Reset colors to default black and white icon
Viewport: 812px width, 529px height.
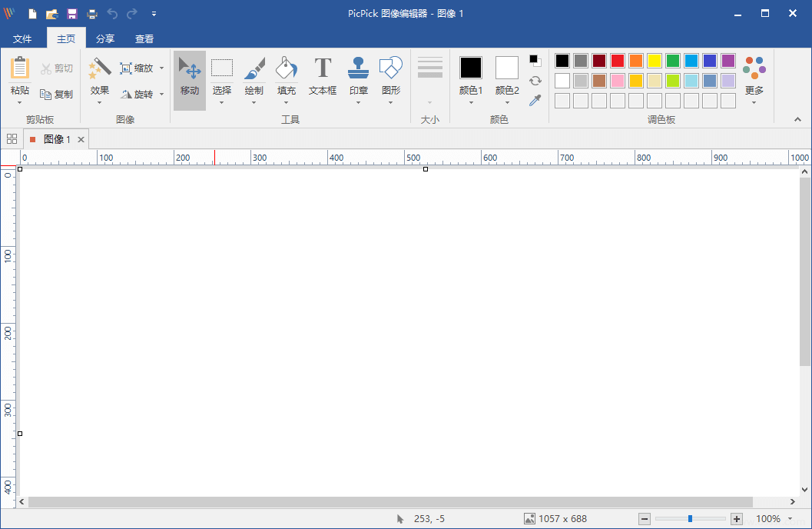tap(535, 61)
